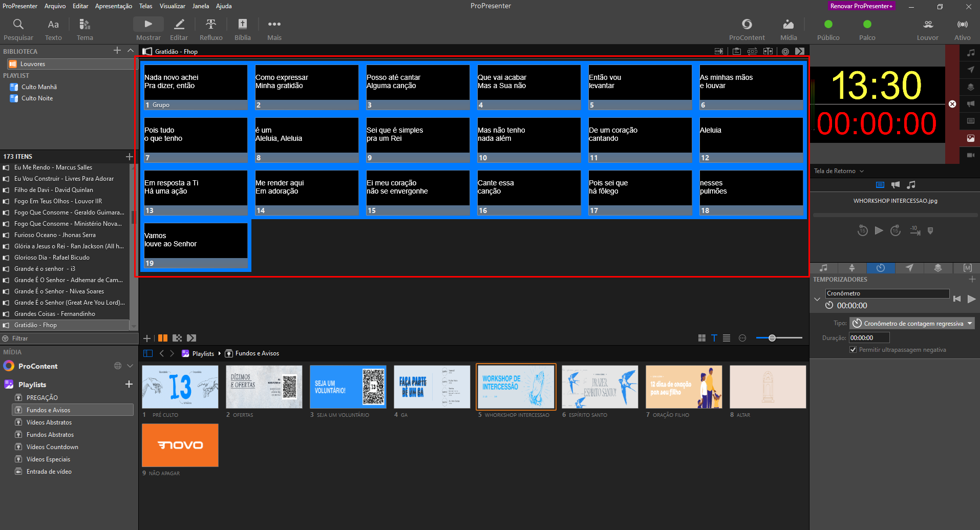This screenshot has height=530, width=980.
Task: Clear the video input layer (camera icon)
Action: (971, 155)
